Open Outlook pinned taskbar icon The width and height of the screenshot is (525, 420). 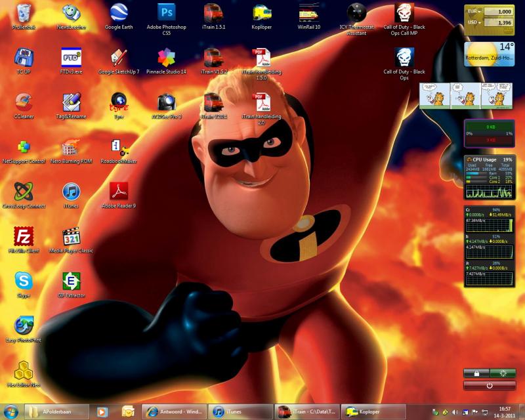pyautogui.click(x=127, y=411)
